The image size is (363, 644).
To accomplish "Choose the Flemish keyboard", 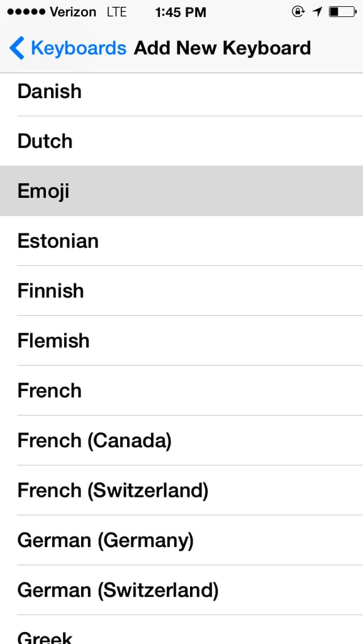I will click(x=181, y=340).
